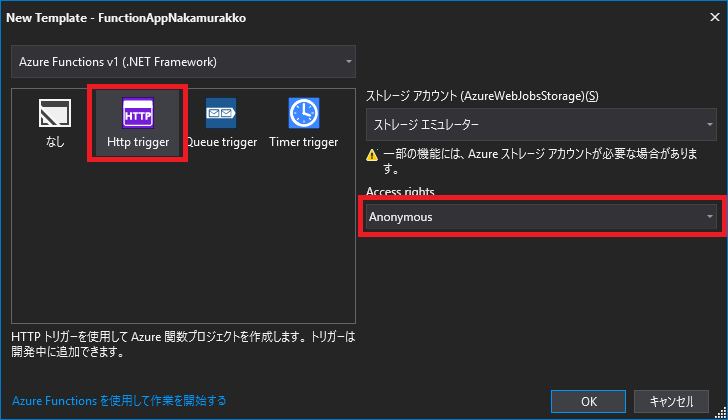The width and height of the screenshot is (728, 420).
Task: Pick the Timer trigger template
Action: (x=304, y=123)
